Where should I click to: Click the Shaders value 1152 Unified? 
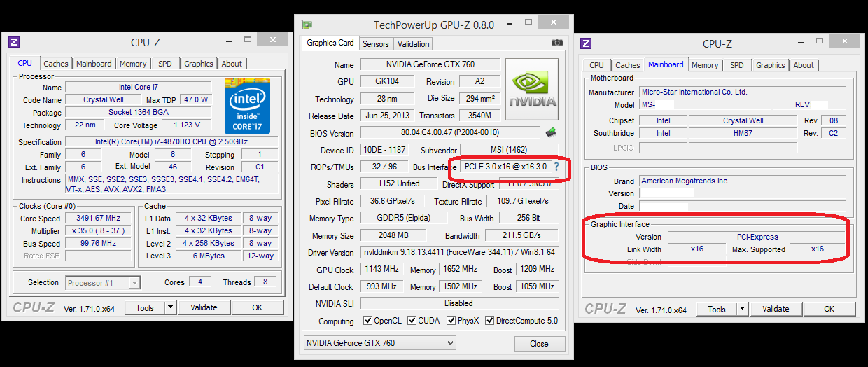pos(398,183)
